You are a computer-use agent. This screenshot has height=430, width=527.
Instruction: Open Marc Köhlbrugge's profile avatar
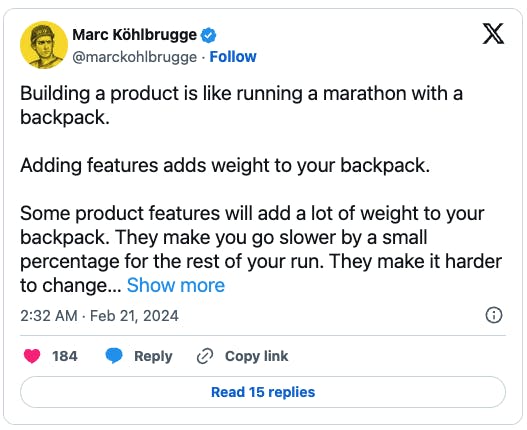44,45
